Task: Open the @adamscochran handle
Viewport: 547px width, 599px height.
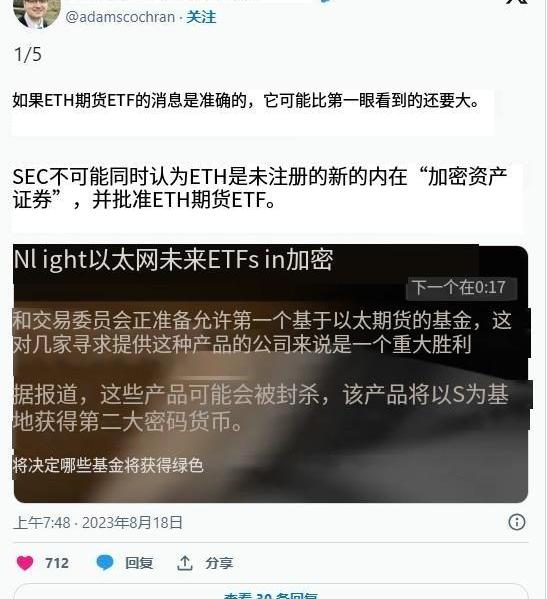Action: [120, 17]
